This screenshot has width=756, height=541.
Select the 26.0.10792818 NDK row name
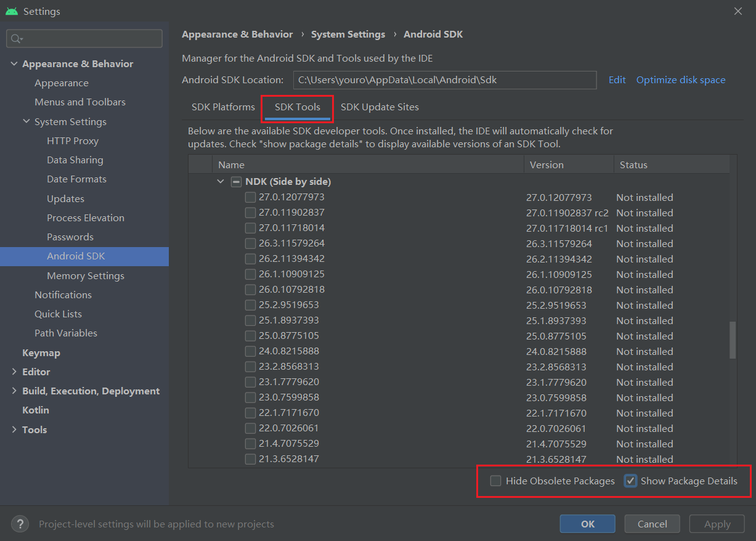[x=291, y=290]
